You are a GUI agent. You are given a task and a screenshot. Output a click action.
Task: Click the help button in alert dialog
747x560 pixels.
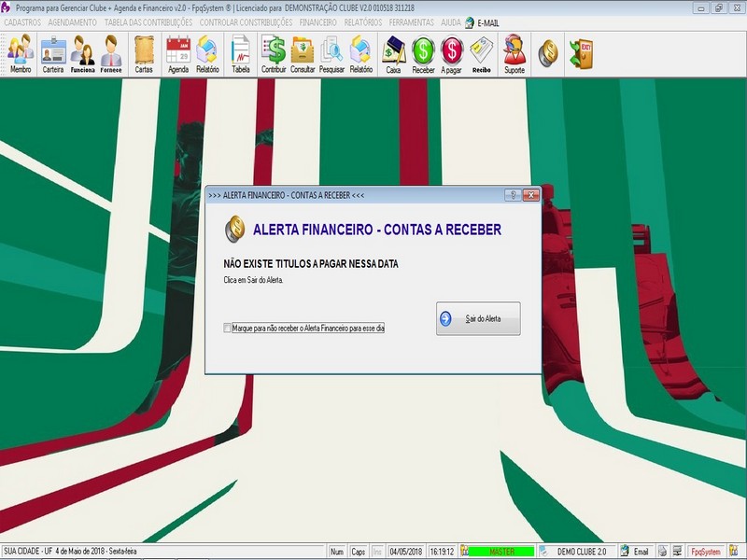513,195
